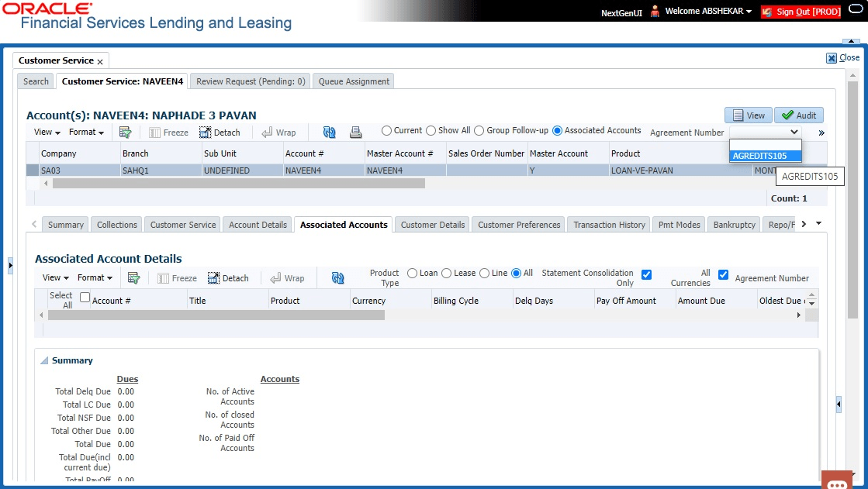
Task: Open the Account Details sub-tab
Action: coord(258,225)
